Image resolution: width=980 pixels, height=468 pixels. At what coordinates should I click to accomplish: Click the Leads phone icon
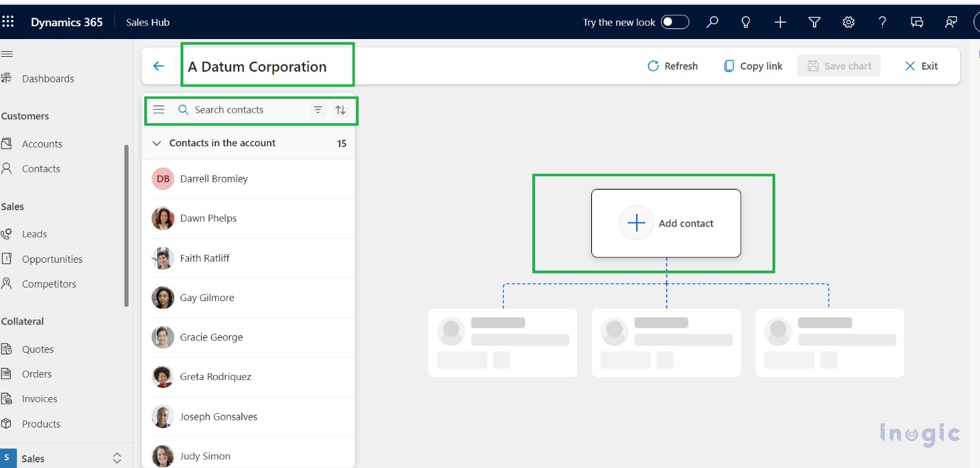6,234
